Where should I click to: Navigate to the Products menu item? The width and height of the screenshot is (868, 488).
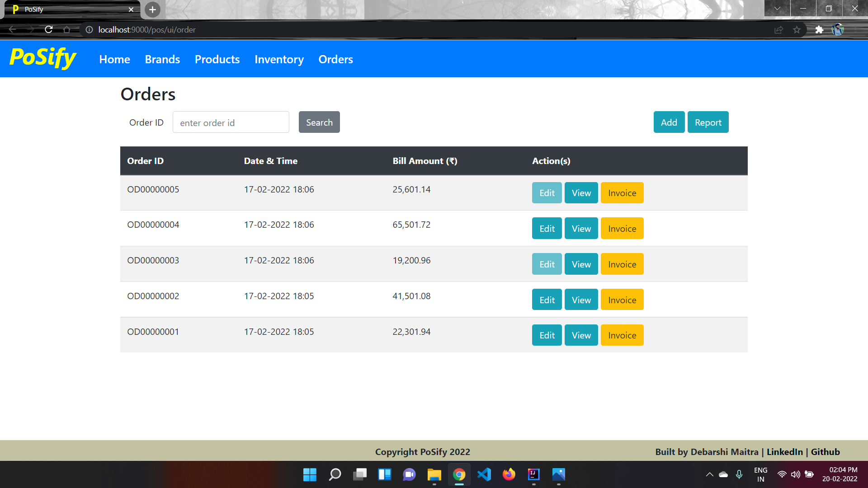(217, 59)
